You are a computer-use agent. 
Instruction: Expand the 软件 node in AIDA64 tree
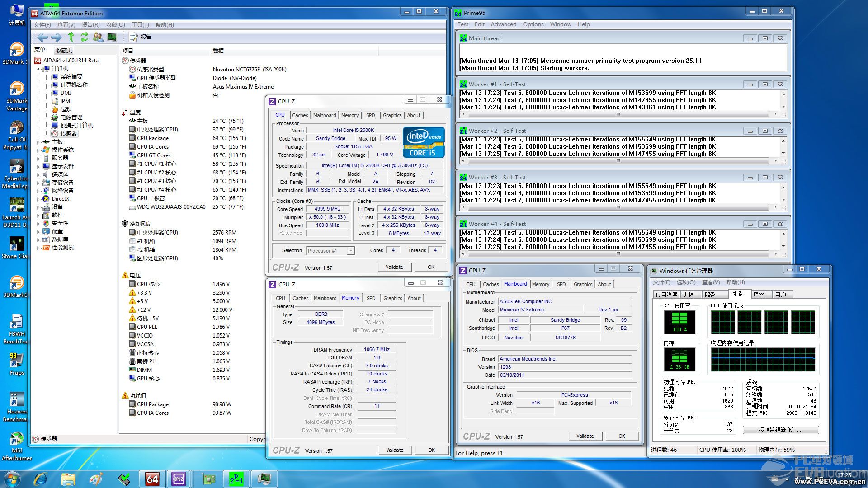point(38,215)
